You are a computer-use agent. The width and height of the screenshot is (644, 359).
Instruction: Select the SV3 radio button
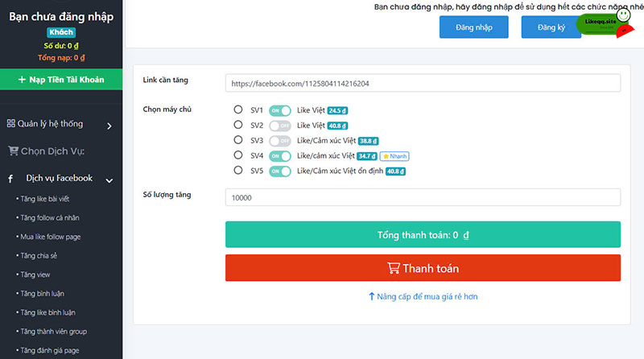coord(238,140)
